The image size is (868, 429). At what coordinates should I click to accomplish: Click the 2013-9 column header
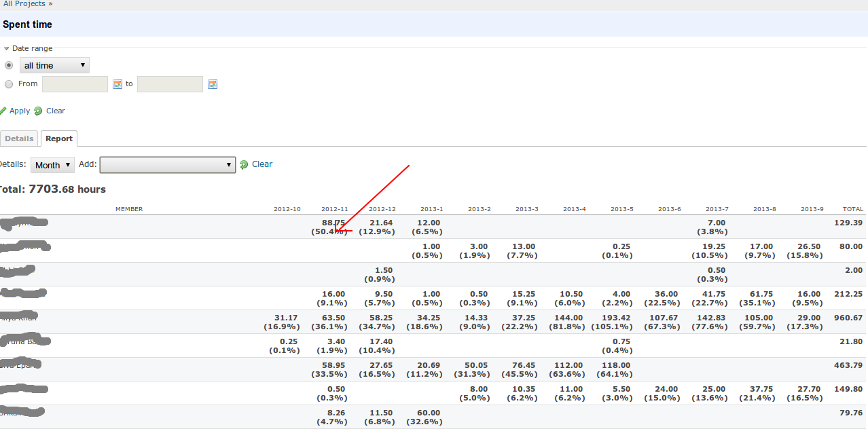click(812, 209)
